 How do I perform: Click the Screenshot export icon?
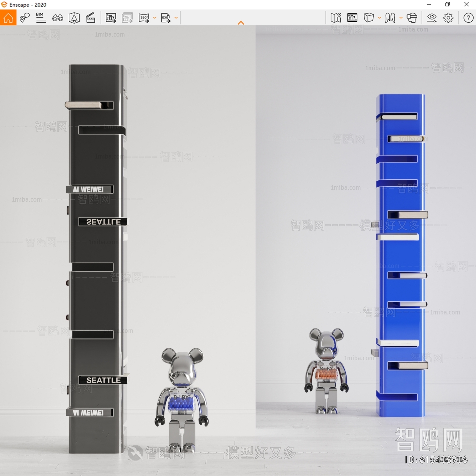point(111,18)
